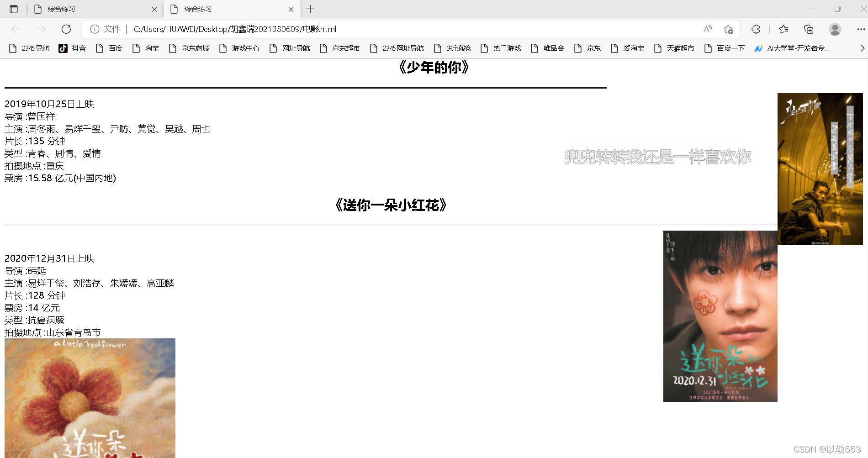Open the 京东商城 bookmark
Image resolution: width=868 pixels, height=458 pixels.
189,48
